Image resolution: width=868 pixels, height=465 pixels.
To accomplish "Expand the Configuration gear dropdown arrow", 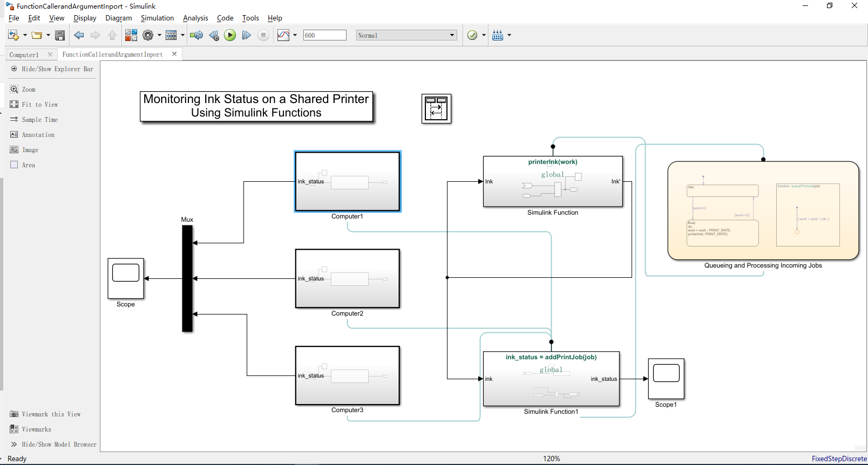I will click(x=159, y=36).
